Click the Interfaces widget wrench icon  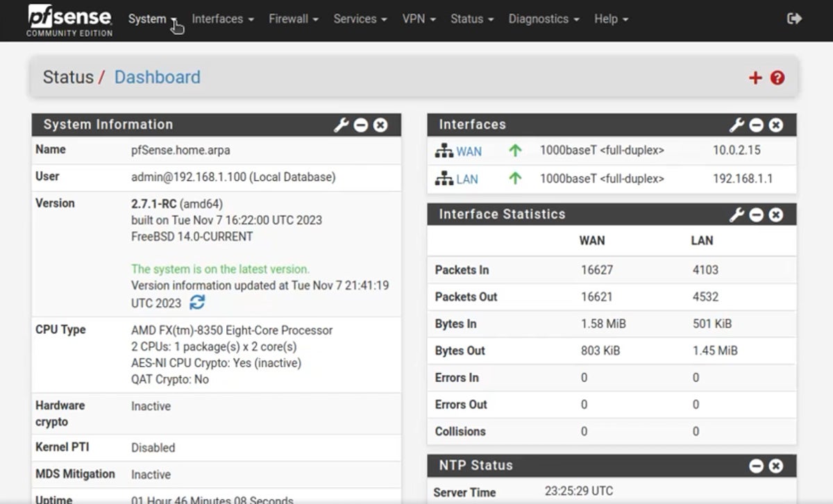pos(737,125)
